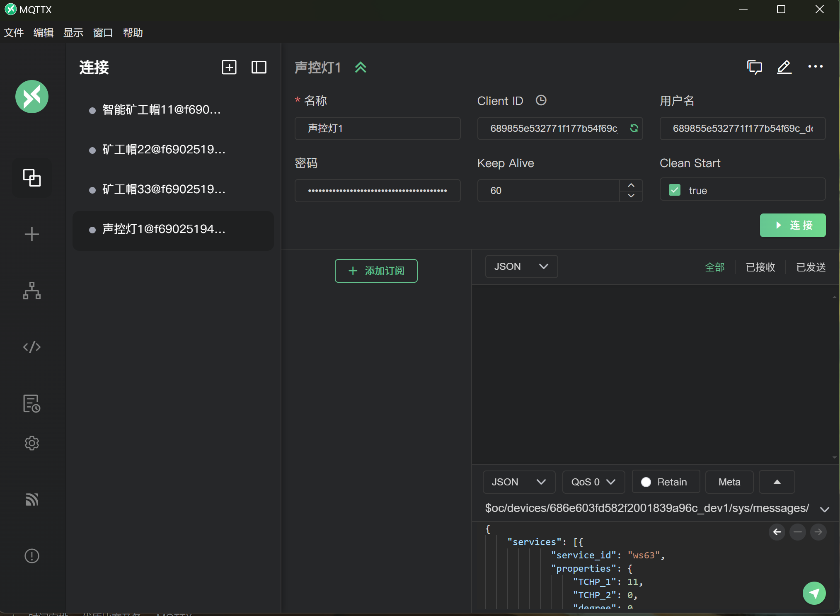
Task: Collapse connection details with double chevron
Action: pyautogui.click(x=361, y=67)
